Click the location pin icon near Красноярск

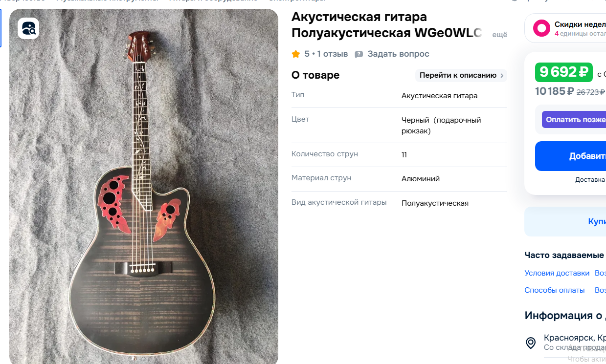click(531, 343)
